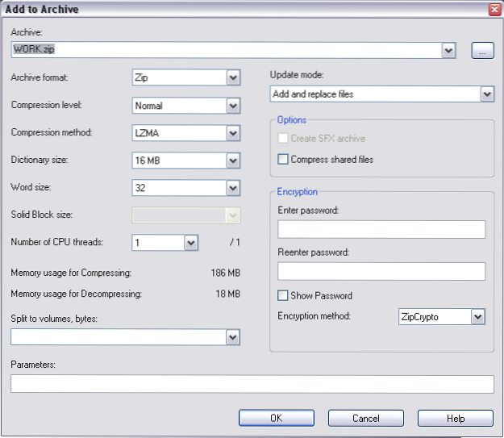This screenshot has width=504, height=438.
Task: Click the browse button next to Archive path
Action: pyautogui.click(x=482, y=50)
